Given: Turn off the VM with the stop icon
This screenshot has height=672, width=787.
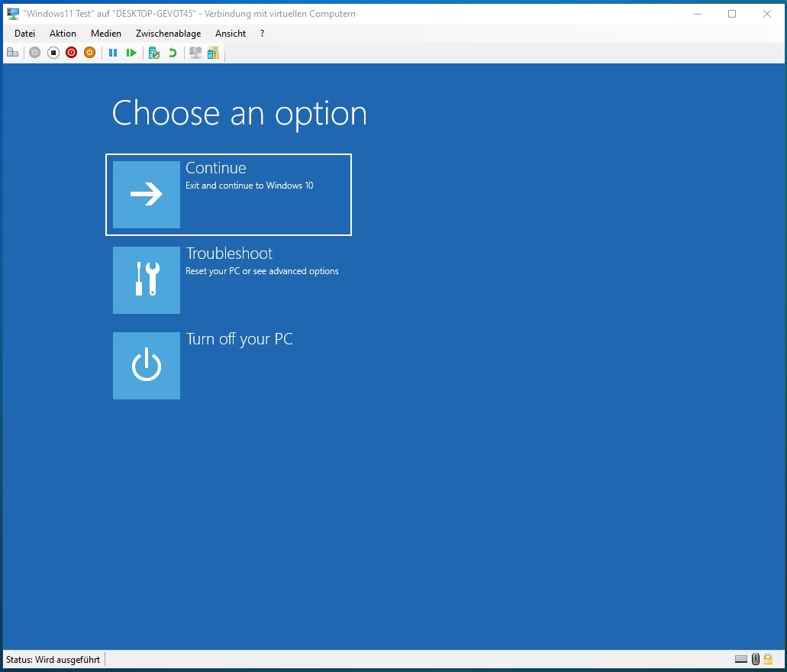Looking at the screenshot, I should coord(53,53).
